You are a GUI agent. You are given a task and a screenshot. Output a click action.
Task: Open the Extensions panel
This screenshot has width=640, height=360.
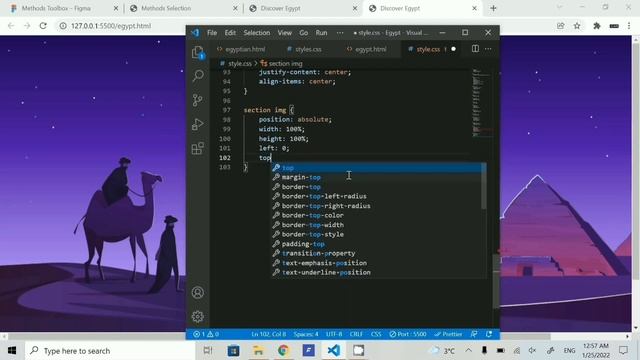click(x=198, y=148)
